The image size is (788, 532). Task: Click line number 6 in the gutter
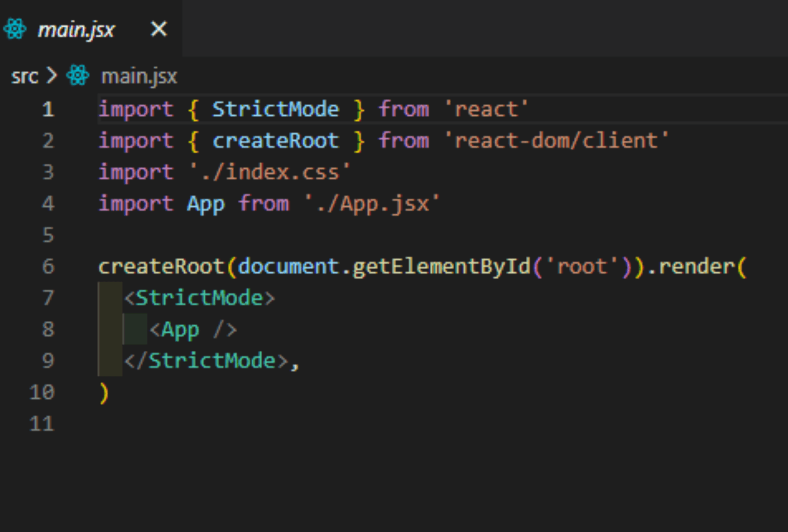[48, 266]
